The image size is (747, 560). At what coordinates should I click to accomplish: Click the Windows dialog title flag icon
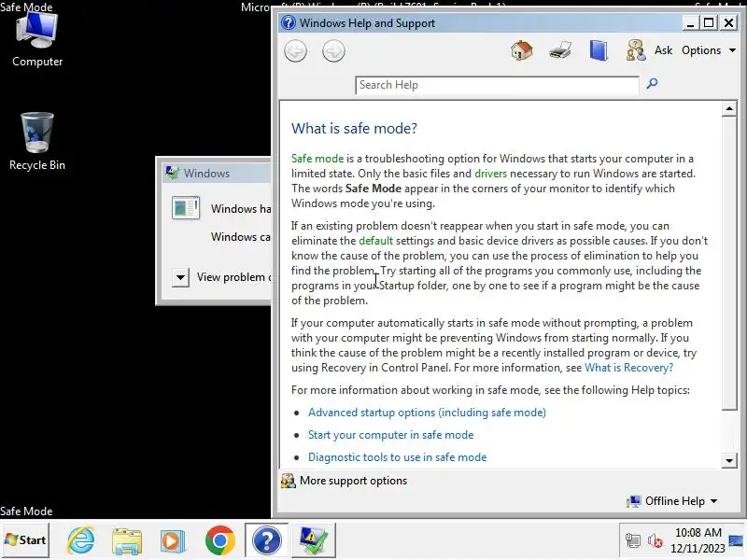click(172, 173)
